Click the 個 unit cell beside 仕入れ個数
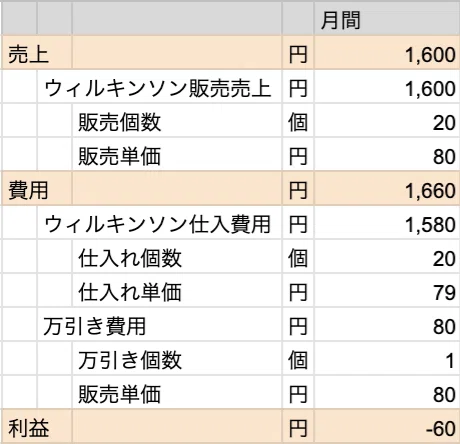This screenshot has height=444, width=460. click(x=298, y=258)
